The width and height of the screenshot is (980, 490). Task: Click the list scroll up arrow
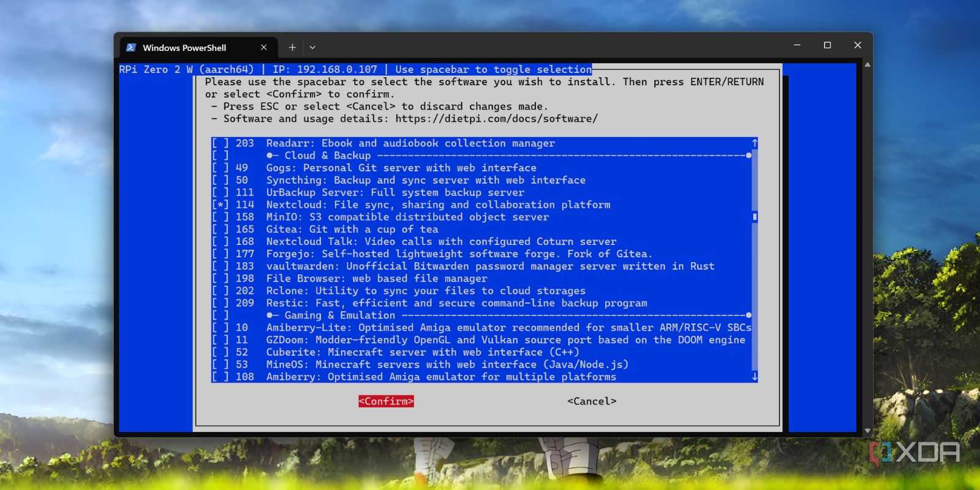point(755,143)
